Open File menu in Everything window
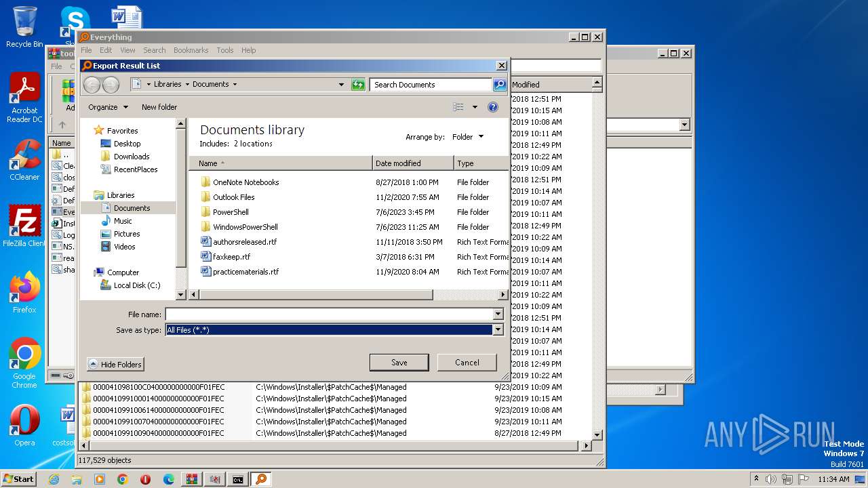The width and height of the screenshot is (868, 488). click(86, 50)
